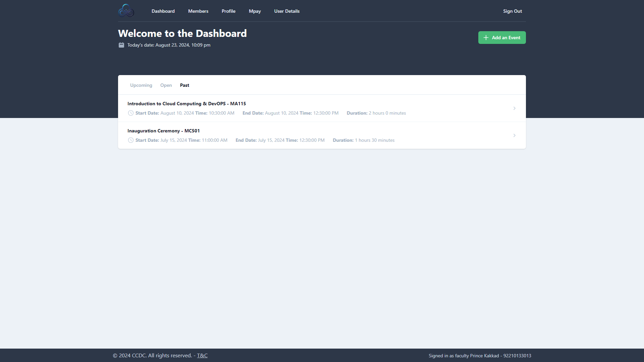Select the Past events tab

(x=184, y=85)
